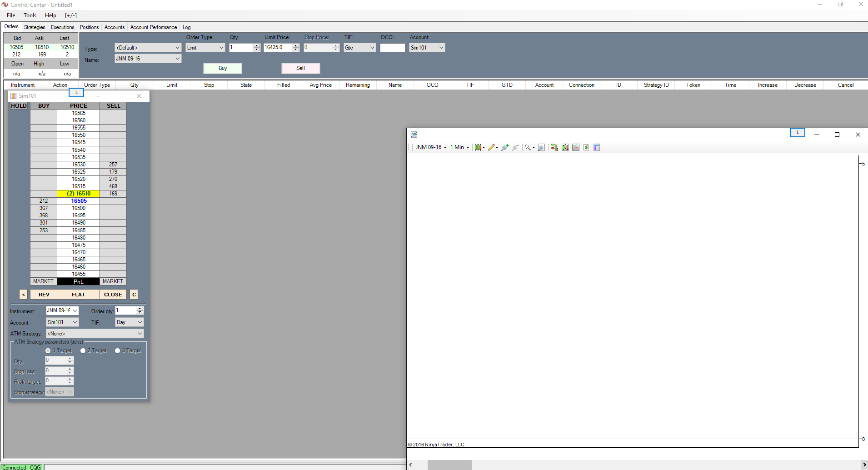Click the pink Sell button

click(x=300, y=68)
